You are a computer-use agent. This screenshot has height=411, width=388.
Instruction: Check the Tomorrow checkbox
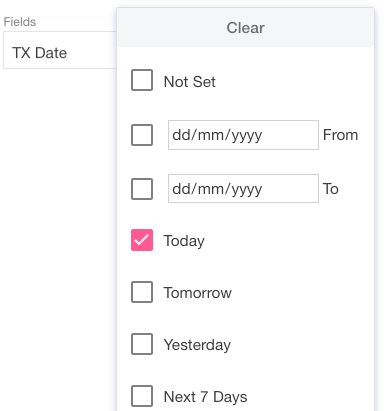142,292
